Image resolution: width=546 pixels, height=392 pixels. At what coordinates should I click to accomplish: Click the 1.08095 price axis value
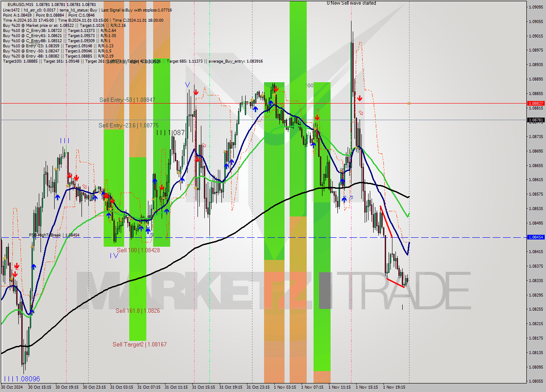(536, 367)
